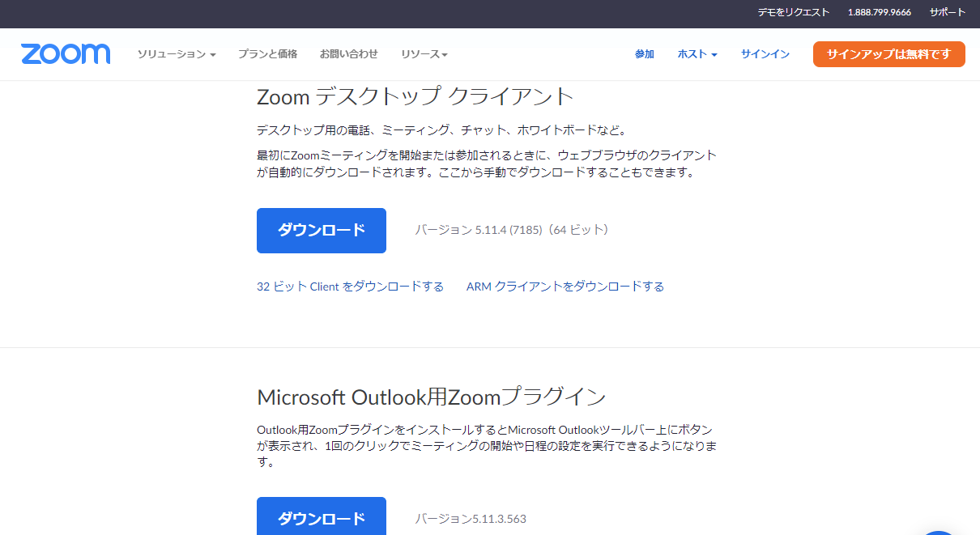Image resolution: width=980 pixels, height=535 pixels.
Task: Click the Zoom logo
Action: (x=66, y=54)
